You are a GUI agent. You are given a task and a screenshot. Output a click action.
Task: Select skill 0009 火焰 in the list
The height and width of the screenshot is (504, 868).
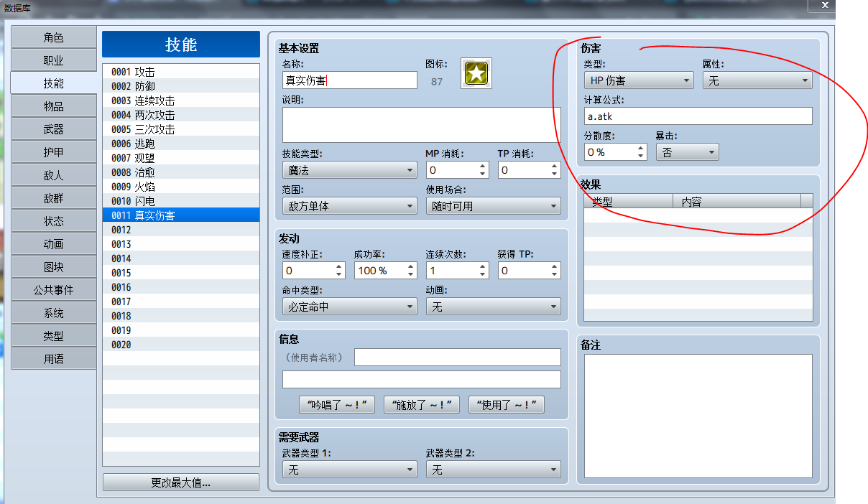coord(181,187)
